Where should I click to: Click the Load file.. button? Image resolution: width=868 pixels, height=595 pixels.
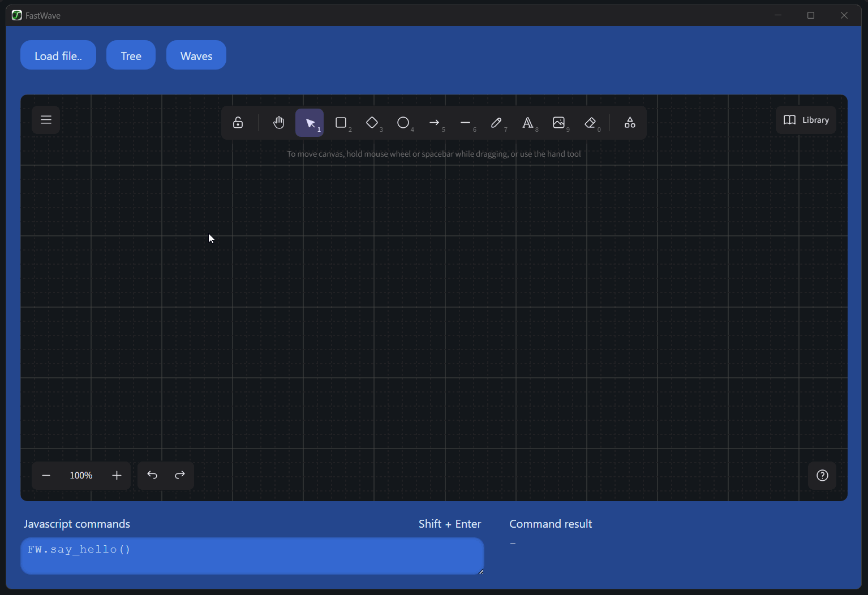tap(58, 55)
